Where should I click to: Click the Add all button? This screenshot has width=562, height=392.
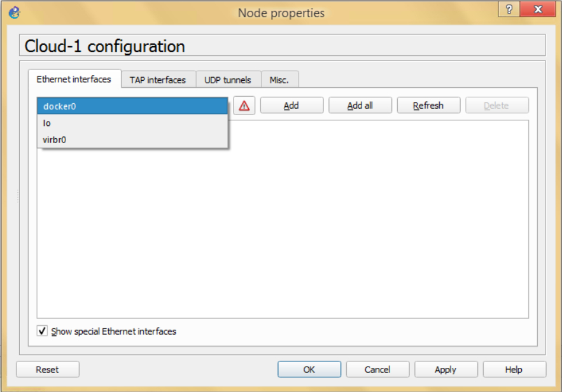click(360, 105)
